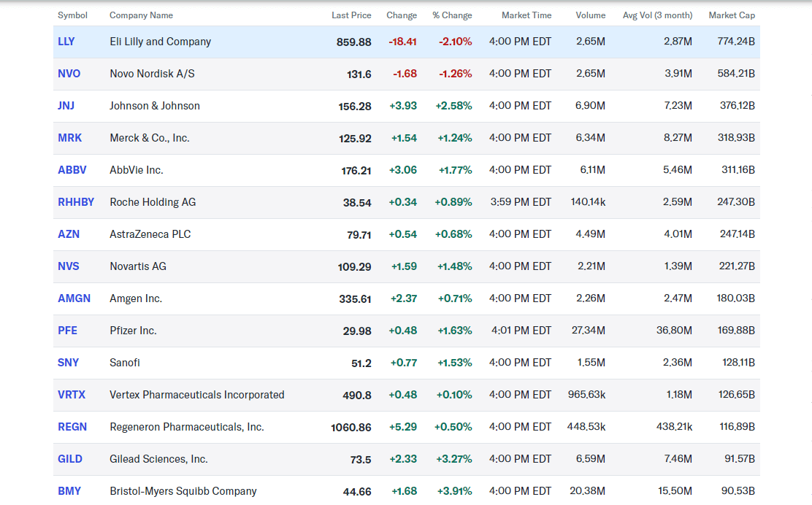812x505 pixels.
Task: Select the Gilead Sciences, Inc. name
Action: tap(158, 458)
